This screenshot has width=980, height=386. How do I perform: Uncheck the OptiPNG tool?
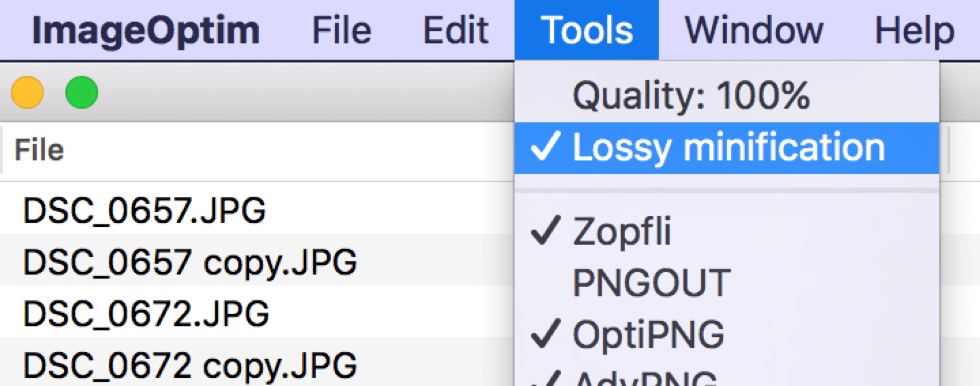pos(648,335)
